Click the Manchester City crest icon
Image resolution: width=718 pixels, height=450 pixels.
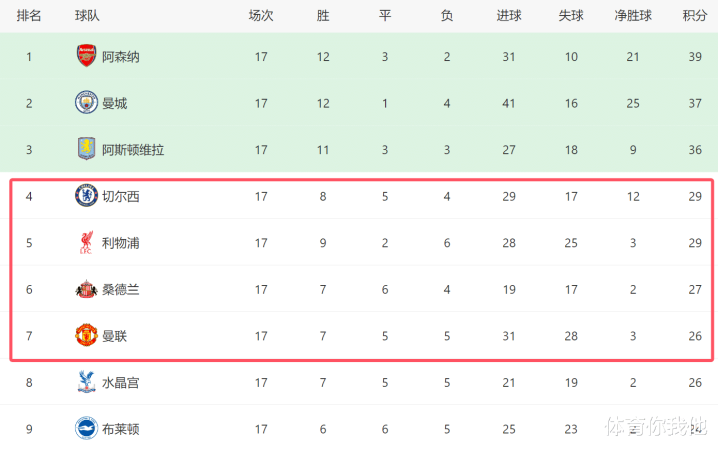[86, 103]
